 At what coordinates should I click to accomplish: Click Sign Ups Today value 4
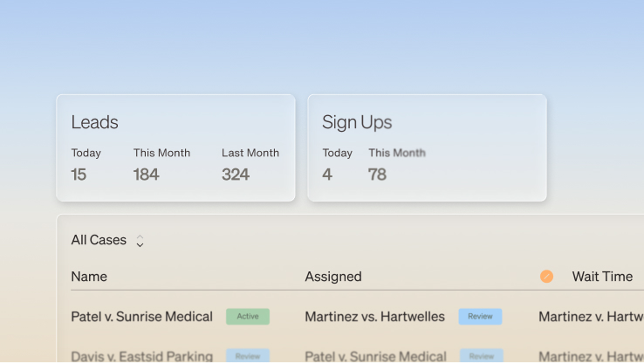click(327, 175)
